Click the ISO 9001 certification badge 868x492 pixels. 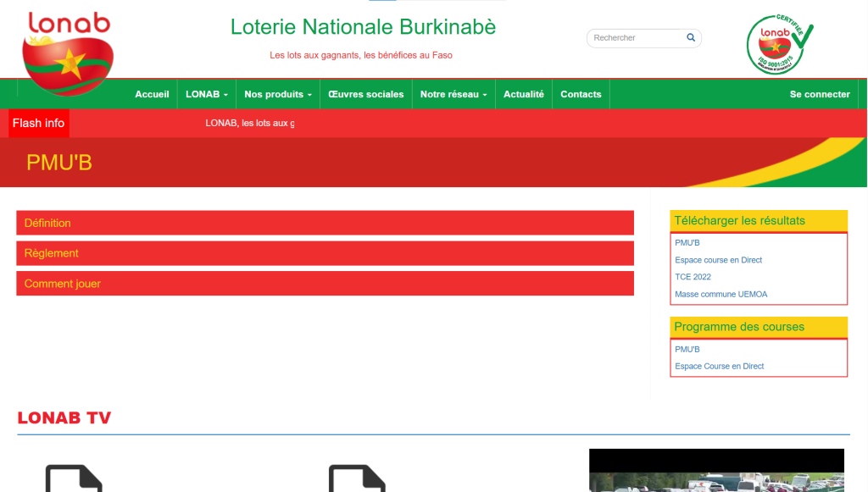tap(780, 44)
